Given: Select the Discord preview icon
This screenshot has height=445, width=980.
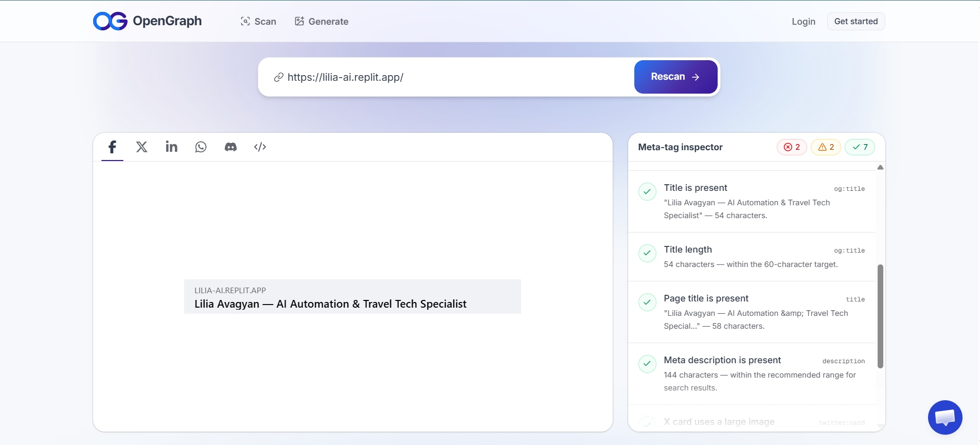Looking at the screenshot, I should tap(230, 147).
